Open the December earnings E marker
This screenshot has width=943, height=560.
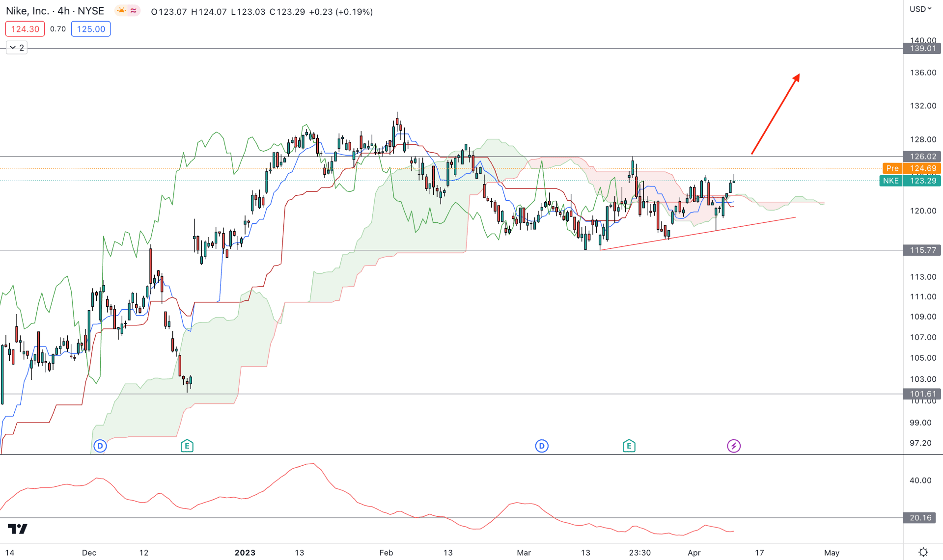pos(187,446)
